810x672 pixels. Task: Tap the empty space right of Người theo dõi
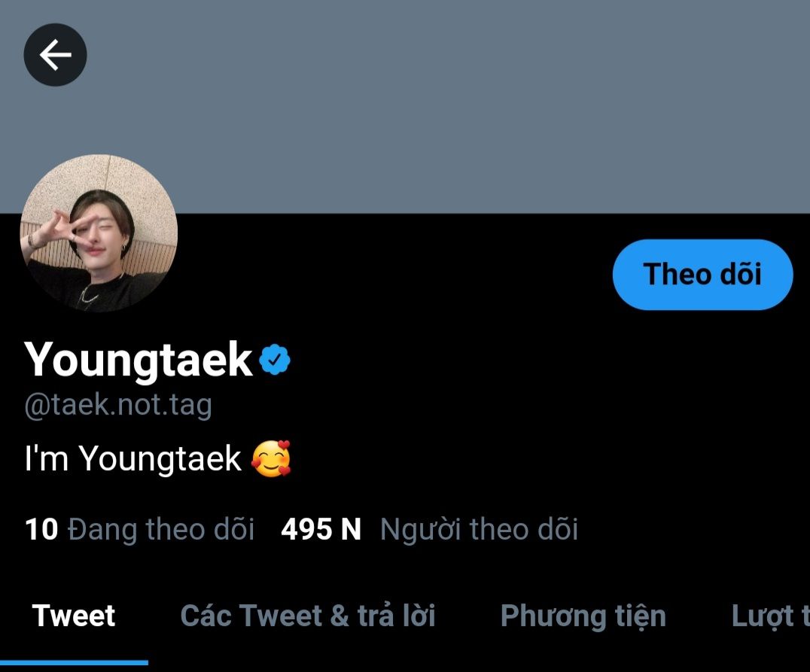(693, 529)
